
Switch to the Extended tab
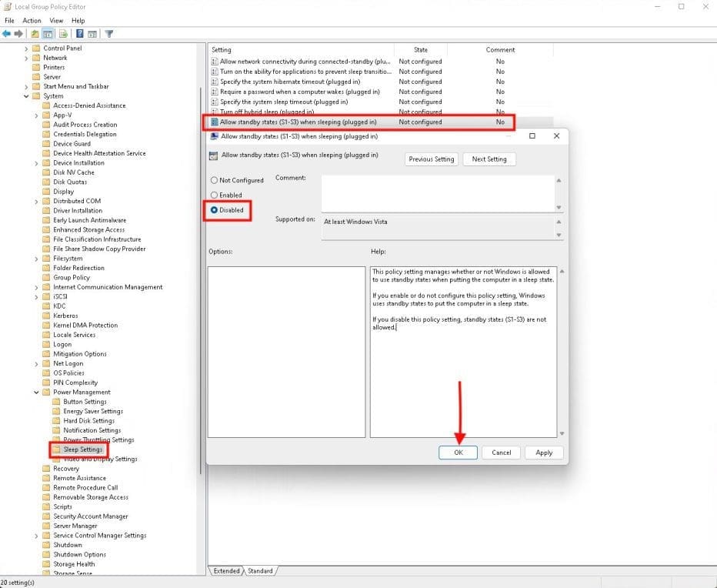pos(226,571)
